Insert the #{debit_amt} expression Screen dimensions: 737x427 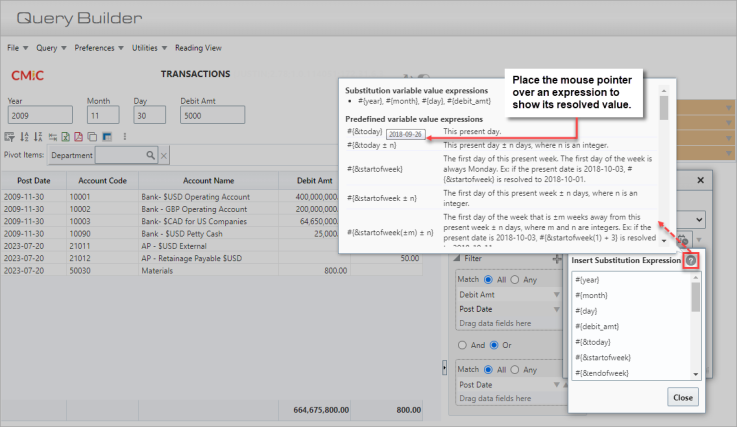(597, 326)
